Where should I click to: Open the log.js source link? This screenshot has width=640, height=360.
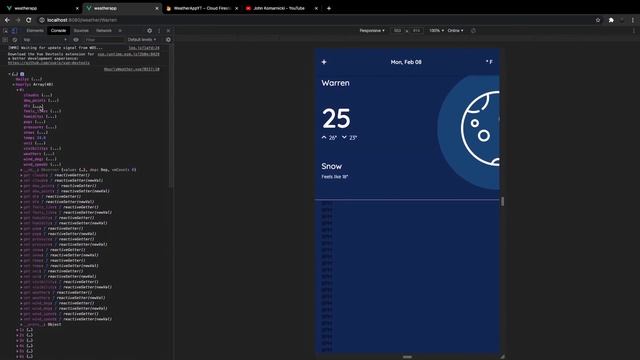(x=144, y=48)
